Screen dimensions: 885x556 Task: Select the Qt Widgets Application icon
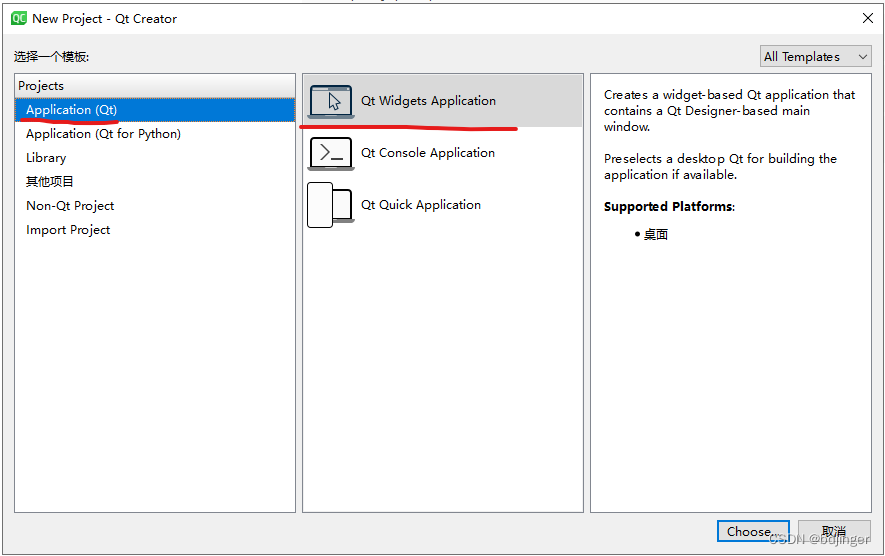(331, 102)
